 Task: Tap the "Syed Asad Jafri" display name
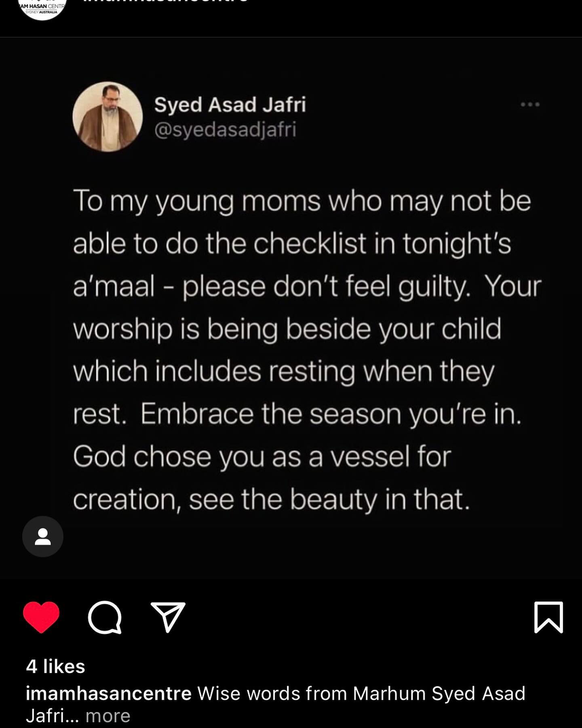[x=230, y=104]
